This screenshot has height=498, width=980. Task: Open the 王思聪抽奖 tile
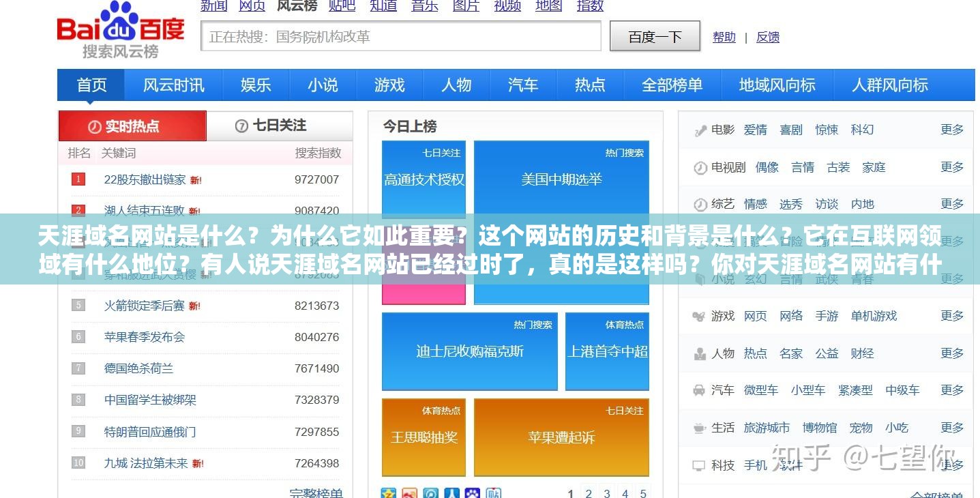tap(424, 437)
